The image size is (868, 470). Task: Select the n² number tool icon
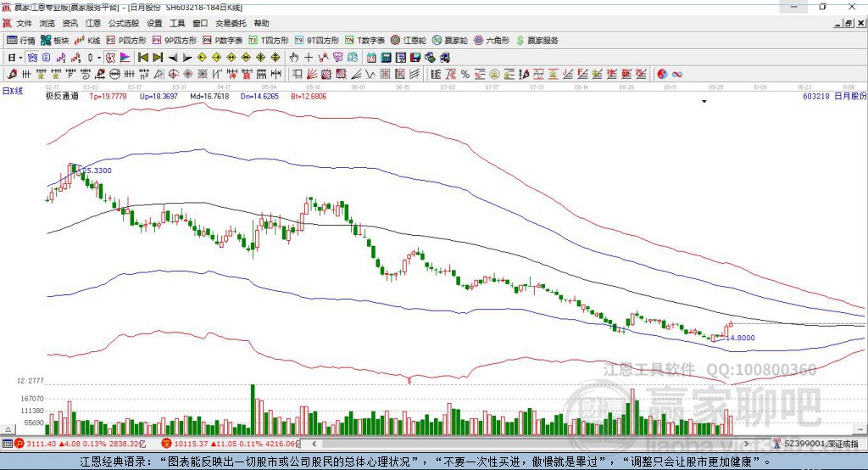point(144,74)
